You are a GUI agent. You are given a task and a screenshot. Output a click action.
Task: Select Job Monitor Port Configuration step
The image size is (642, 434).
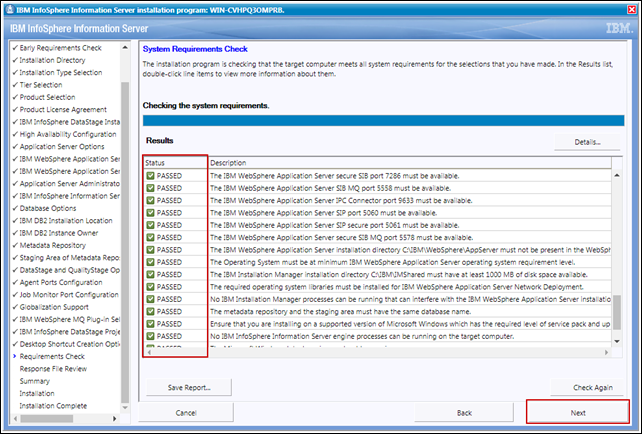click(69, 294)
